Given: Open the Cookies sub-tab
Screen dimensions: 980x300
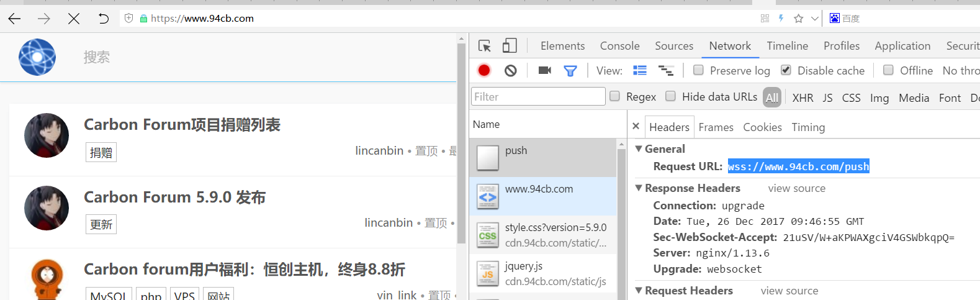Looking at the screenshot, I should click(762, 127).
